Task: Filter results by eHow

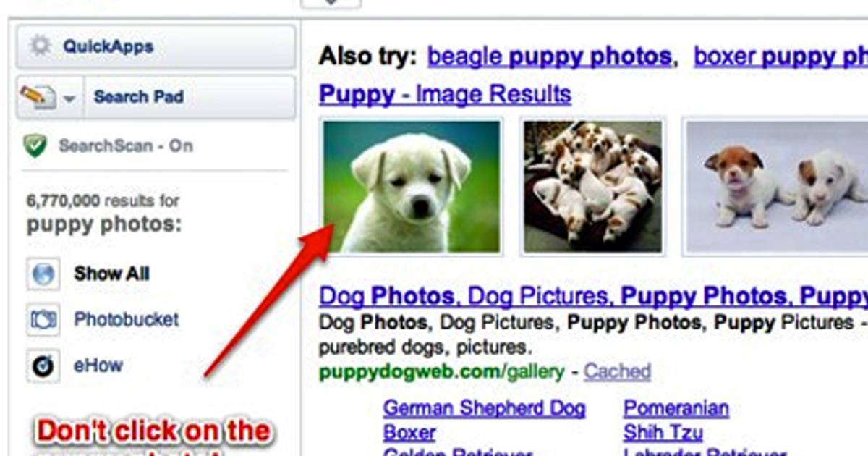Action: 98,366
